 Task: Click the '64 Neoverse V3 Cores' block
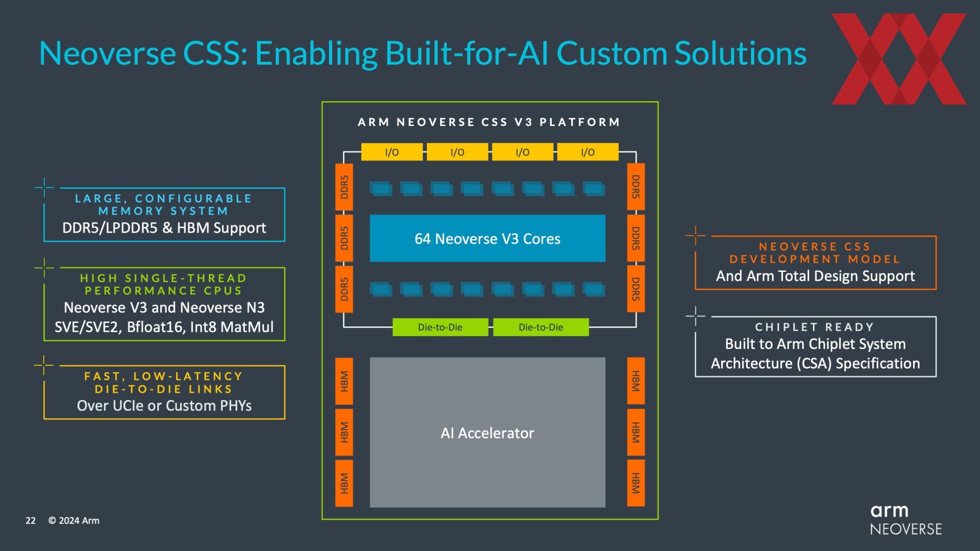487,238
